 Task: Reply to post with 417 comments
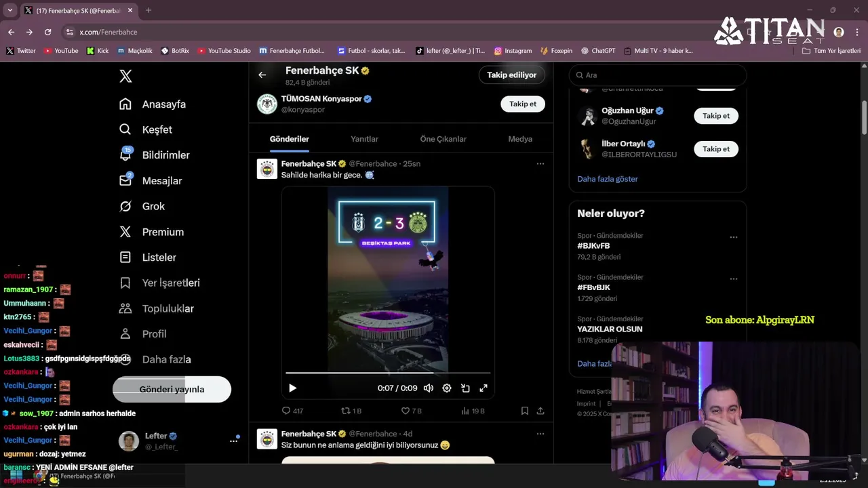point(292,411)
